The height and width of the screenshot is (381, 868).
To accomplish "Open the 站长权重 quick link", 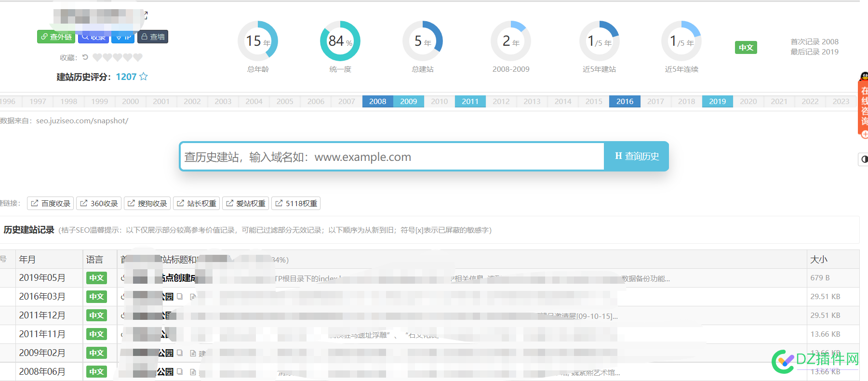I will [196, 203].
